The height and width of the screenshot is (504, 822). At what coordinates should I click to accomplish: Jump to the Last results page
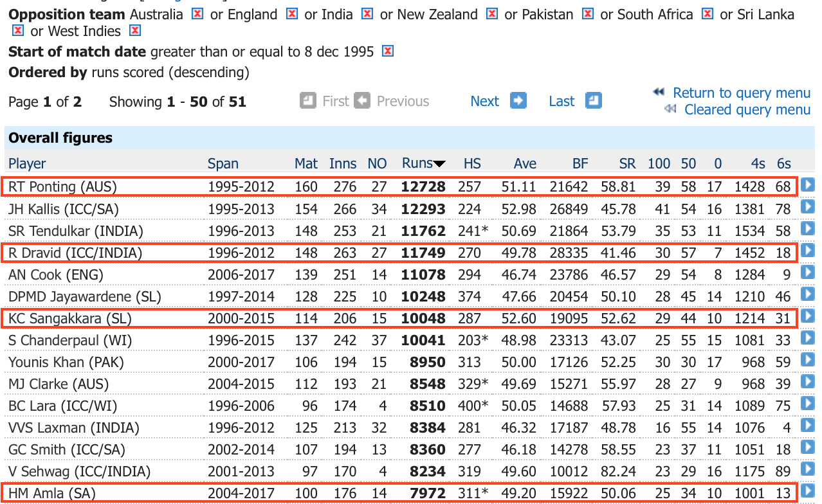click(x=562, y=101)
